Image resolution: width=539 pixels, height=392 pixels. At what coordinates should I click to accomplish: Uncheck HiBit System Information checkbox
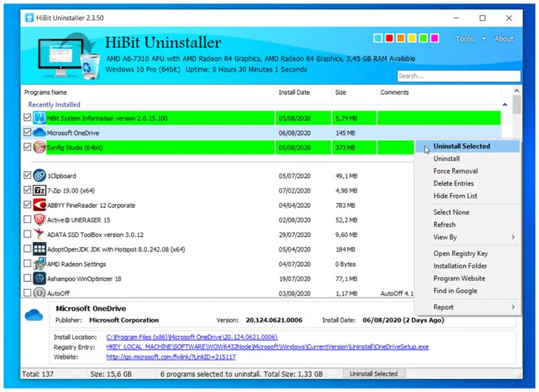27,117
